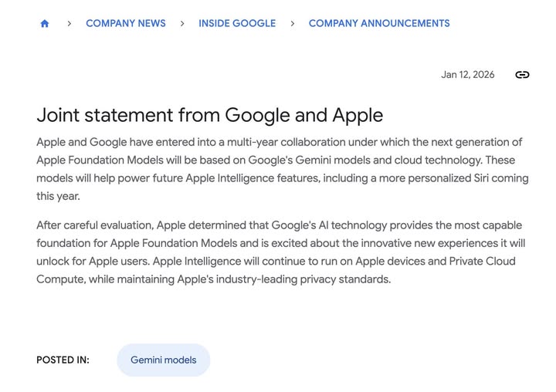Go to the home page icon
556x392 pixels.
click(x=45, y=24)
